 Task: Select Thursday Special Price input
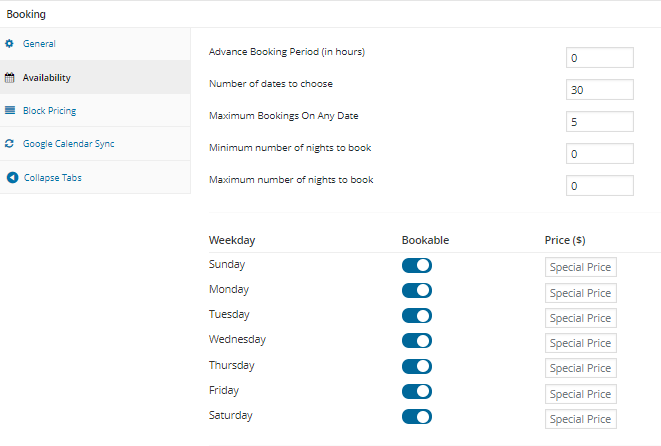point(580,368)
